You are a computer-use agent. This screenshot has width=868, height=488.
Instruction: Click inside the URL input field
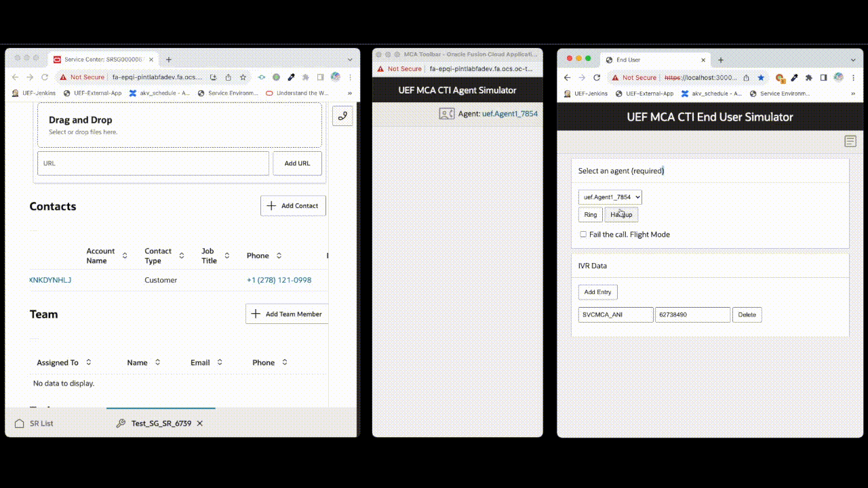tap(153, 163)
